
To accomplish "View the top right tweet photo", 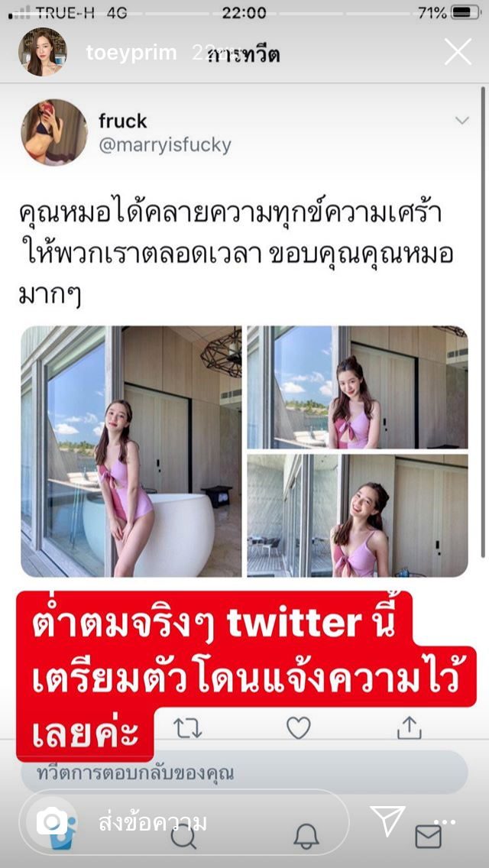I will pyautogui.click(x=358, y=387).
